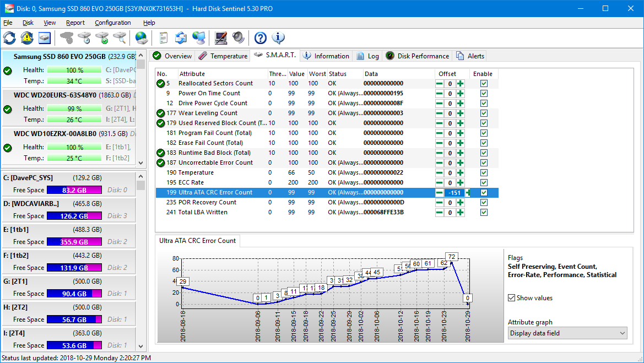Screen dimensions: 644x363
Task: Select the Runtime Bad Block (Total) row
Action: [x=327, y=153]
